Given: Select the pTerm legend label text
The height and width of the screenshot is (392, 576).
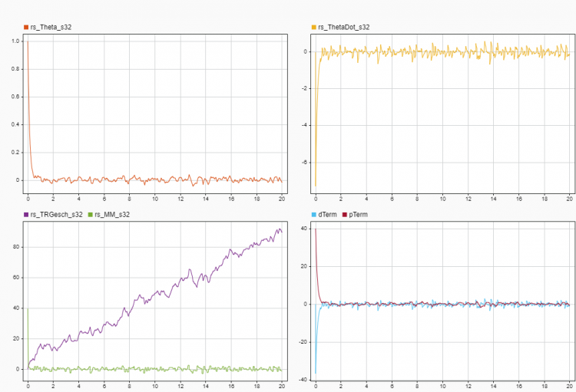Looking at the screenshot, I should (359, 215).
